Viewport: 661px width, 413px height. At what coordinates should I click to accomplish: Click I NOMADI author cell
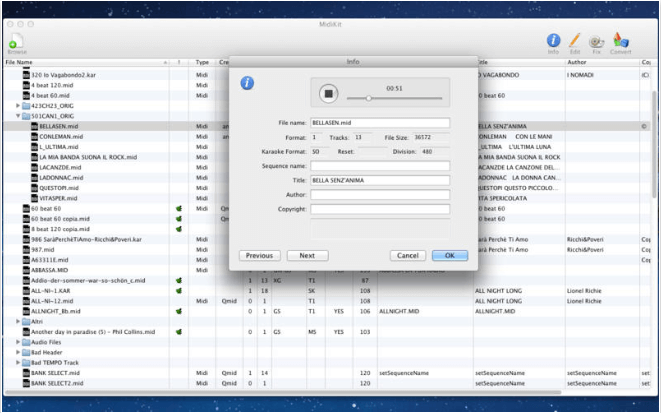click(x=580, y=75)
